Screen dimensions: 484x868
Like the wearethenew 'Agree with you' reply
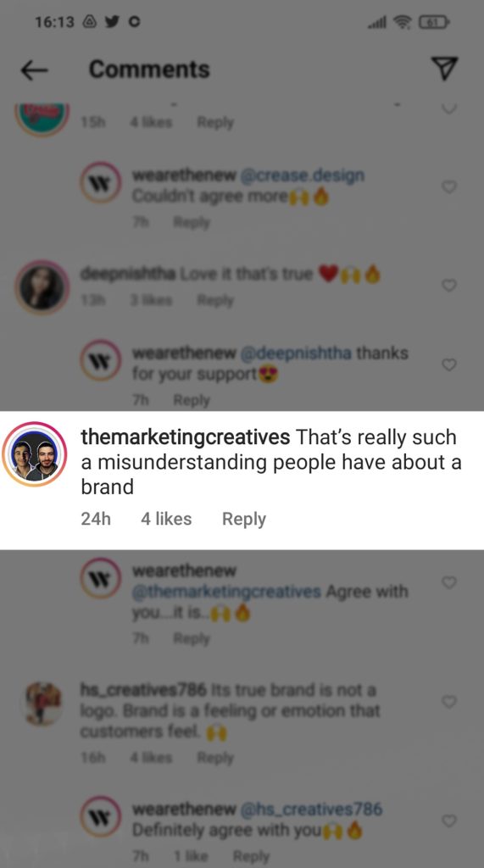[x=449, y=582]
